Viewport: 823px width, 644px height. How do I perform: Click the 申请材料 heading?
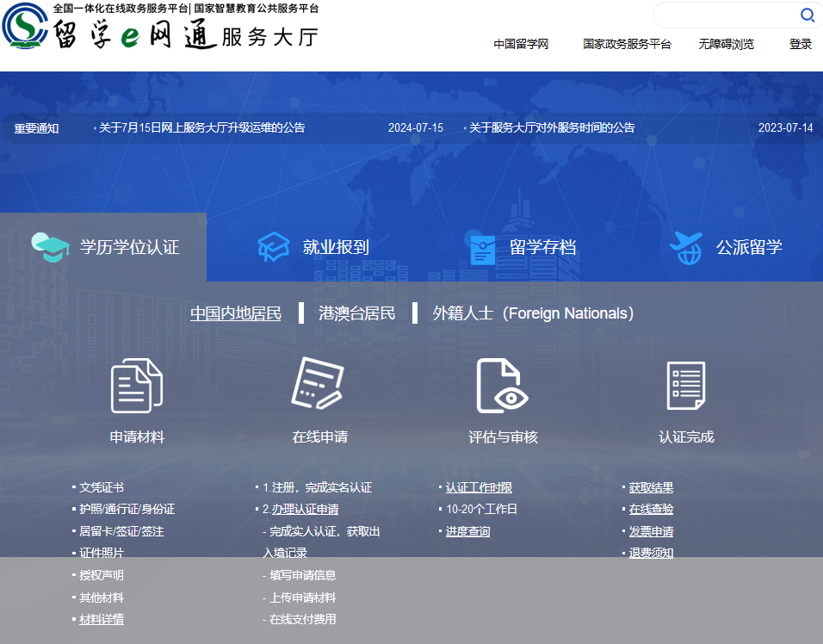137,437
